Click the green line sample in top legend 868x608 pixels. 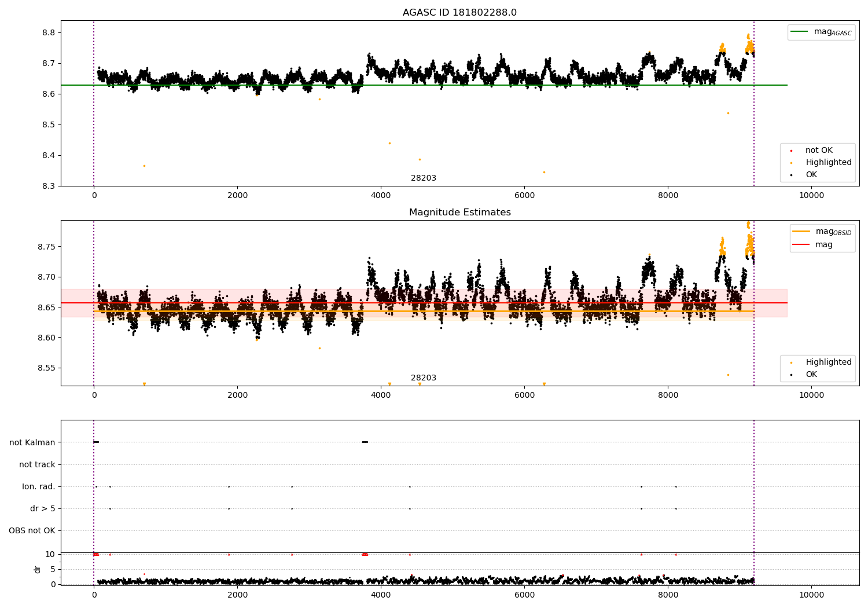pyautogui.click(x=800, y=32)
